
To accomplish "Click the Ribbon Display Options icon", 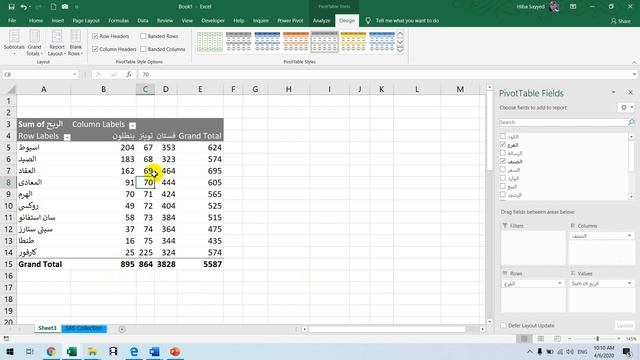I will click(573, 7).
